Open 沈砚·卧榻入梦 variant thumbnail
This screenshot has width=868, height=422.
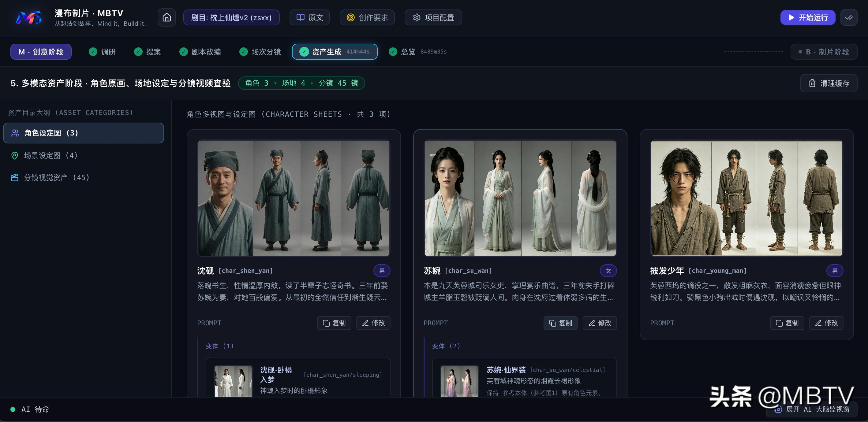233,381
